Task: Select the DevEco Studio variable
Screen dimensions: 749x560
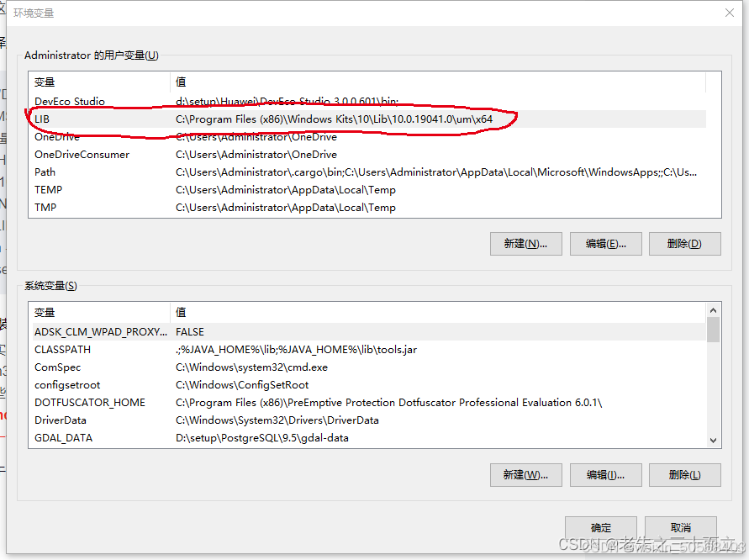Action: (101, 101)
